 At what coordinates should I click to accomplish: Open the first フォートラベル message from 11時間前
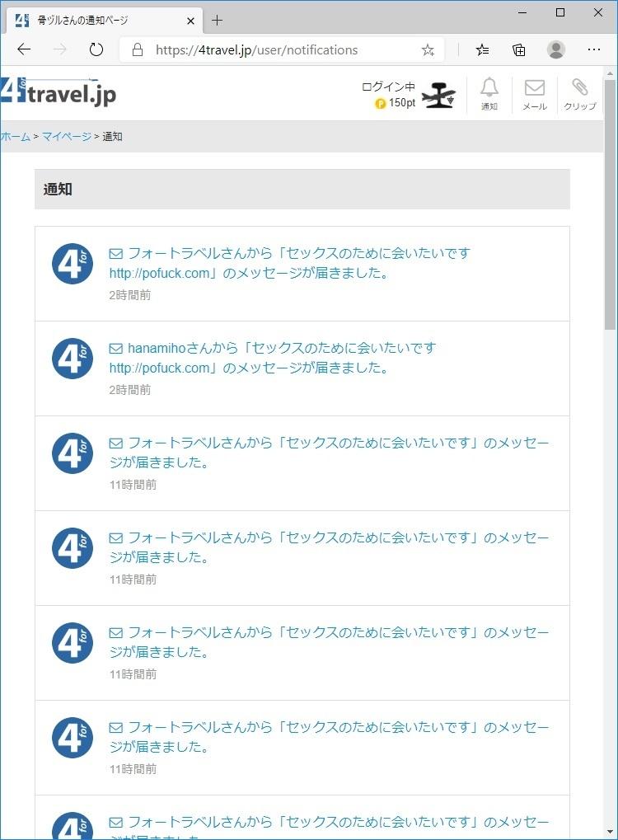click(329, 452)
